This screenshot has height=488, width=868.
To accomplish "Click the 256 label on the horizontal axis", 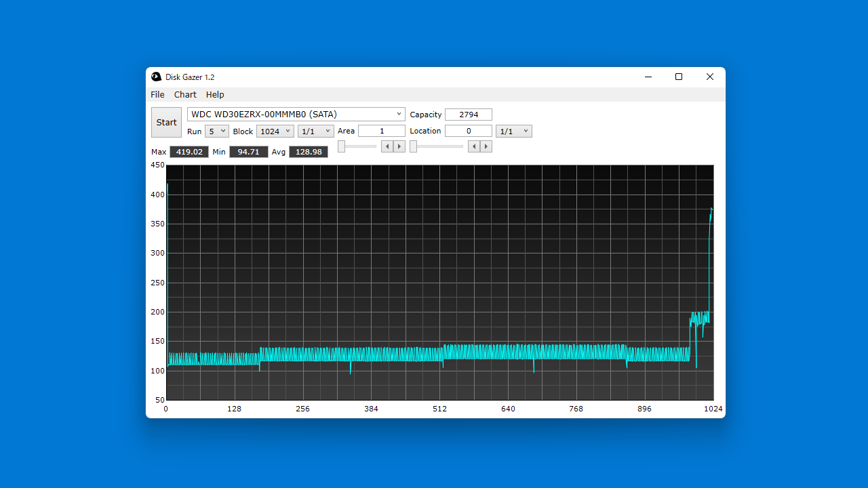I will coord(302,409).
